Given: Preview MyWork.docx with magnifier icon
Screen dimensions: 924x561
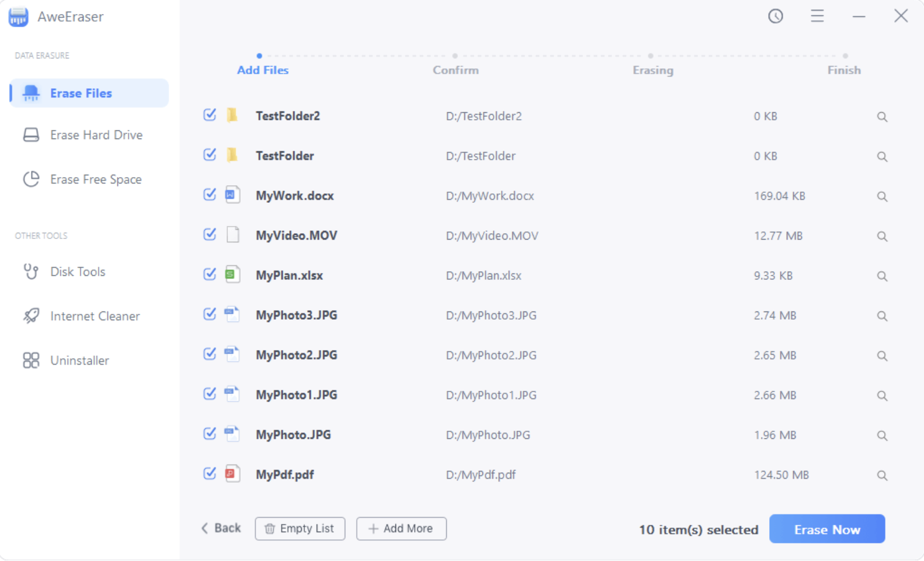Looking at the screenshot, I should [882, 196].
